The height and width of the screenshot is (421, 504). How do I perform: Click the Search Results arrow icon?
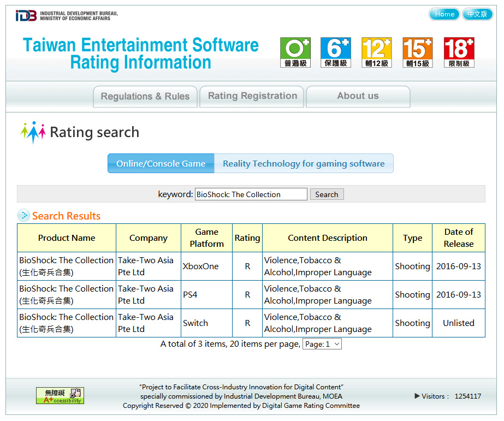pyautogui.click(x=23, y=216)
